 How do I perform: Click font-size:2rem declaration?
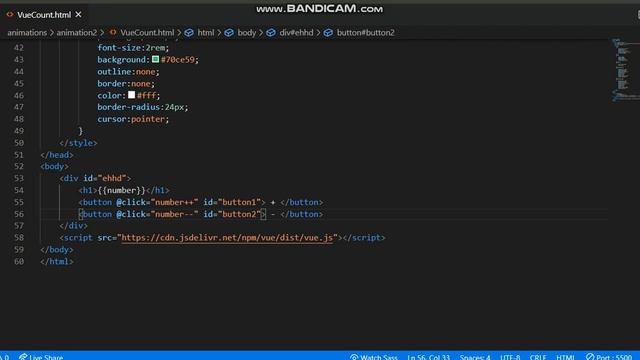coord(133,48)
